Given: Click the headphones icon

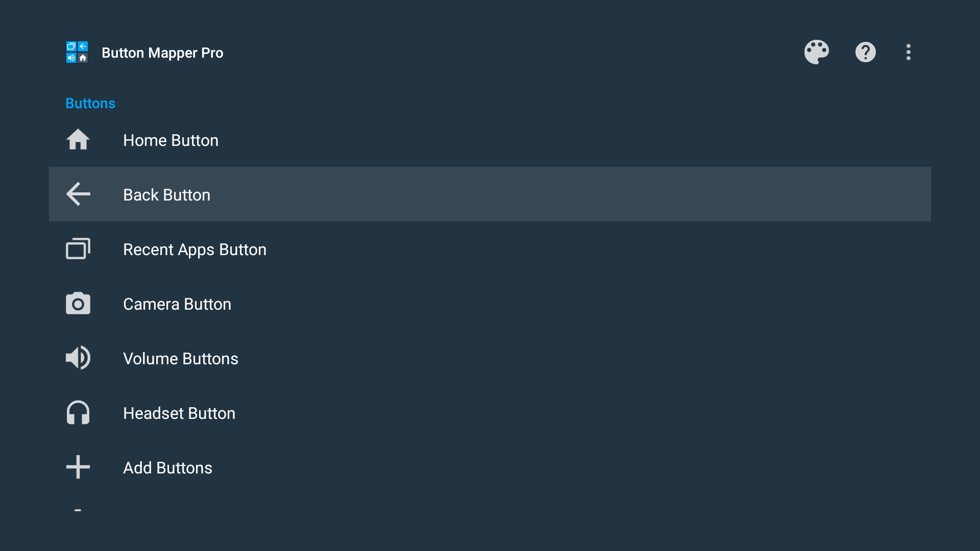Looking at the screenshot, I should (x=78, y=413).
